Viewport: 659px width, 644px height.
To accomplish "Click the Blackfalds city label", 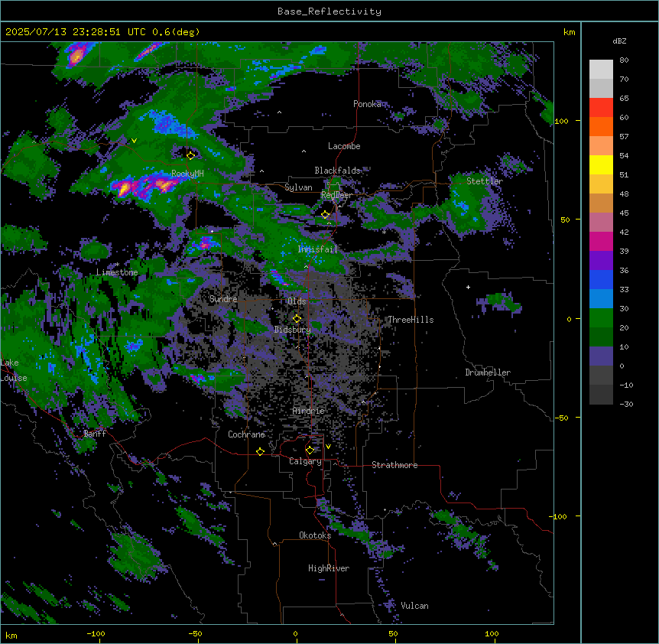I will point(337,171).
